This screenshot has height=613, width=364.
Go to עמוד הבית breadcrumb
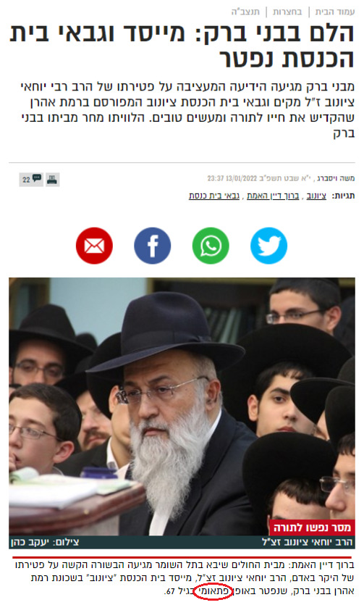(x=335, y=12)
